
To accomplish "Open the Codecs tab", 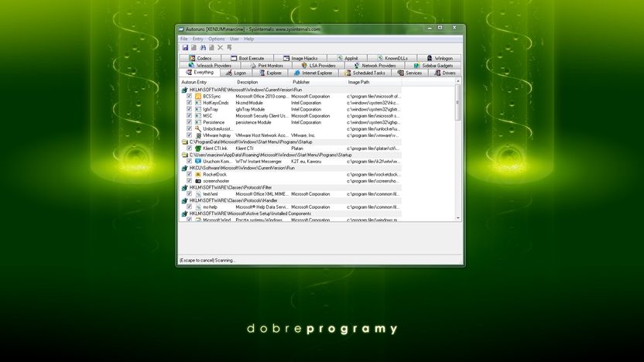I will [200, 58].
